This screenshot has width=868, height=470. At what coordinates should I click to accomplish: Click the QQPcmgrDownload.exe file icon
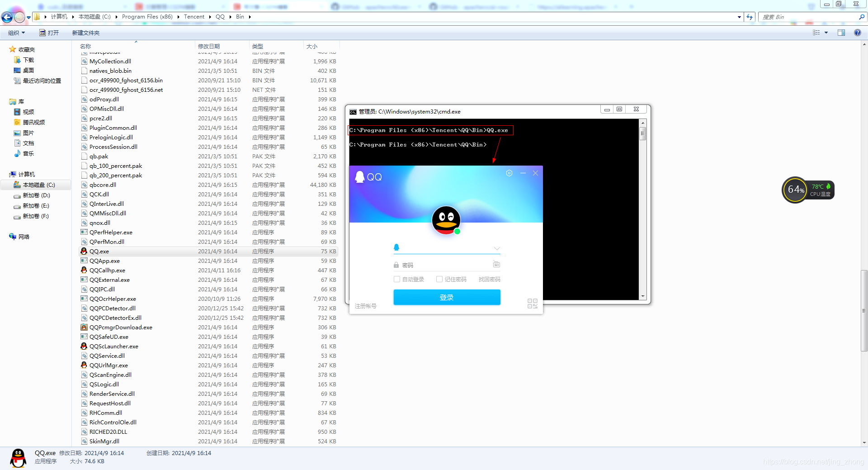pos(84,327)
